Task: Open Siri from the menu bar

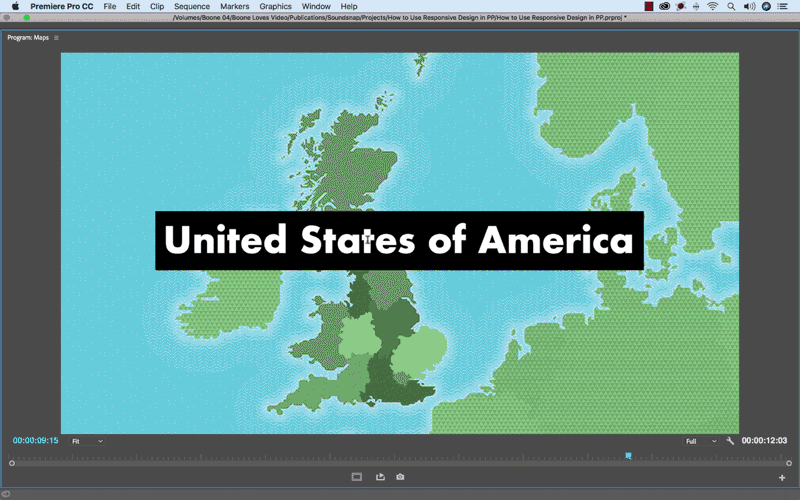Action: (766, 6)
